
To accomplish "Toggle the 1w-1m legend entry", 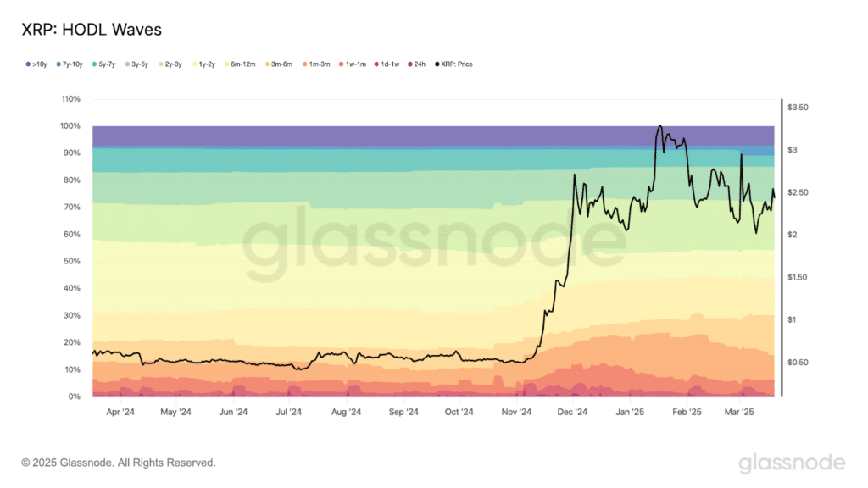I will [x=353, y=64].
